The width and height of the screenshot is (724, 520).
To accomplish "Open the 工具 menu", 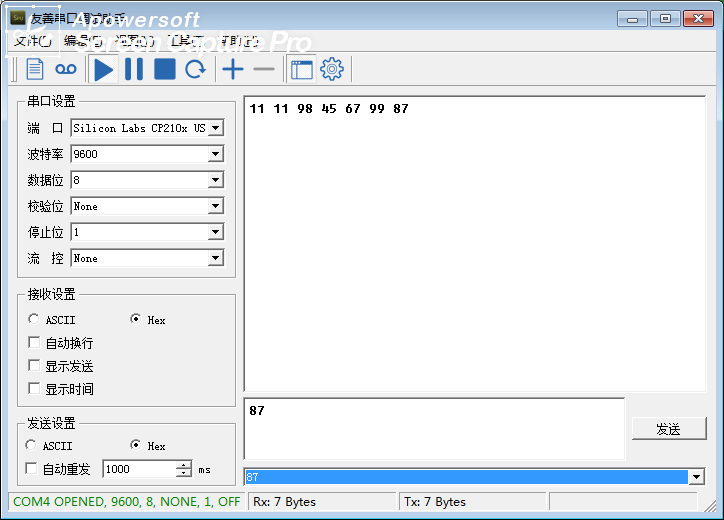I will click(187, 41).
